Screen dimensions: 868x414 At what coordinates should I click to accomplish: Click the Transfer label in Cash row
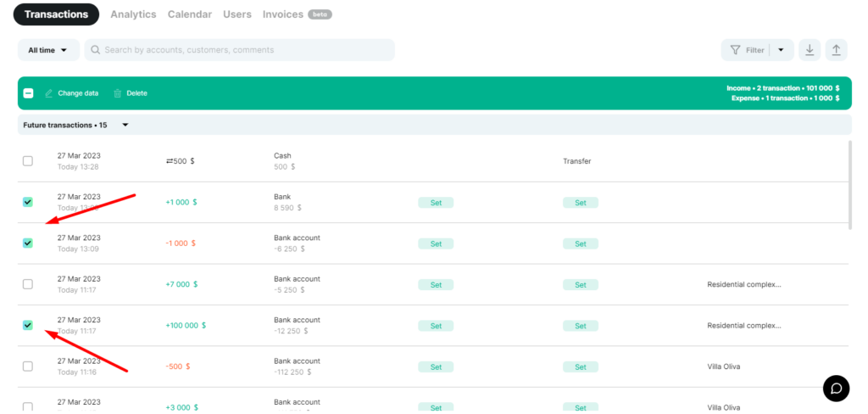(x=576, y=161)
